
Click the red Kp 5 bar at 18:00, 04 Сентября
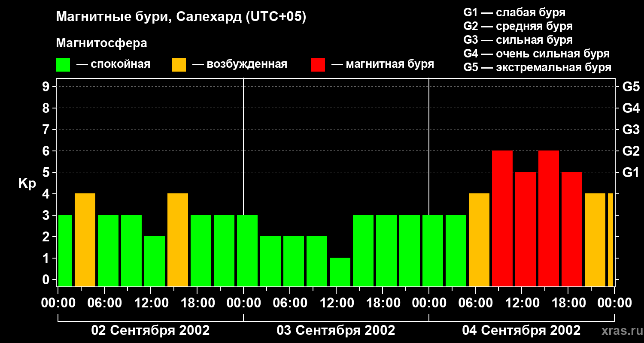(x=572, y=229)
